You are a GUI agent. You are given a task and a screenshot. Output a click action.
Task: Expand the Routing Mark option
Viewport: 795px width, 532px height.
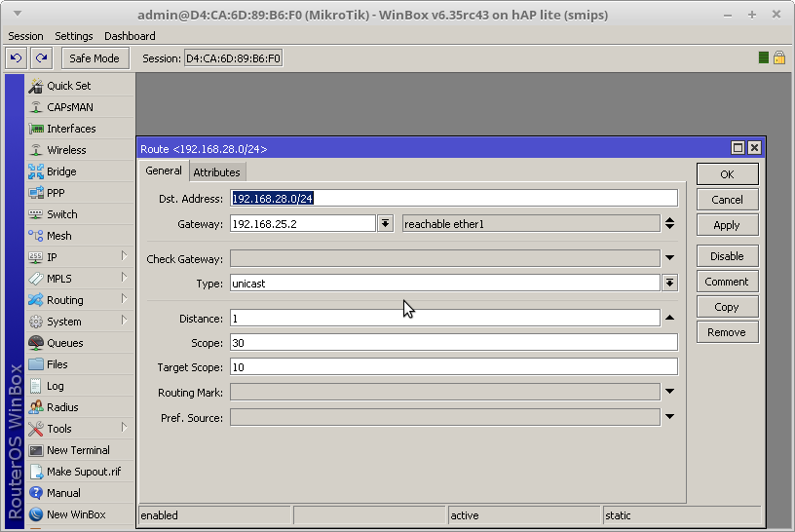[669, 391]
